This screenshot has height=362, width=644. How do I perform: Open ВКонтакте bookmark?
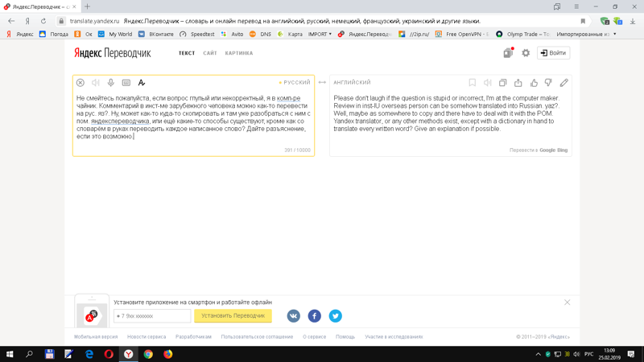click(x=156, y=35)
